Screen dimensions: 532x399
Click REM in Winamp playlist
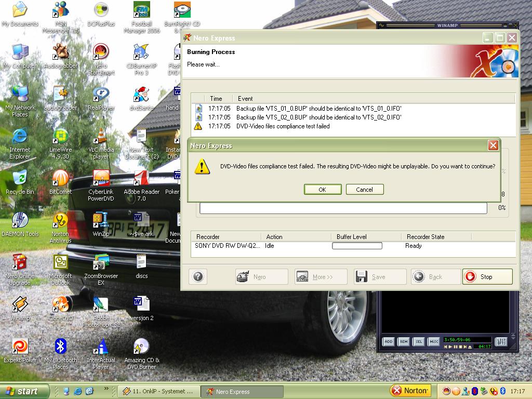pyautogui.click(x=404, y=341)
